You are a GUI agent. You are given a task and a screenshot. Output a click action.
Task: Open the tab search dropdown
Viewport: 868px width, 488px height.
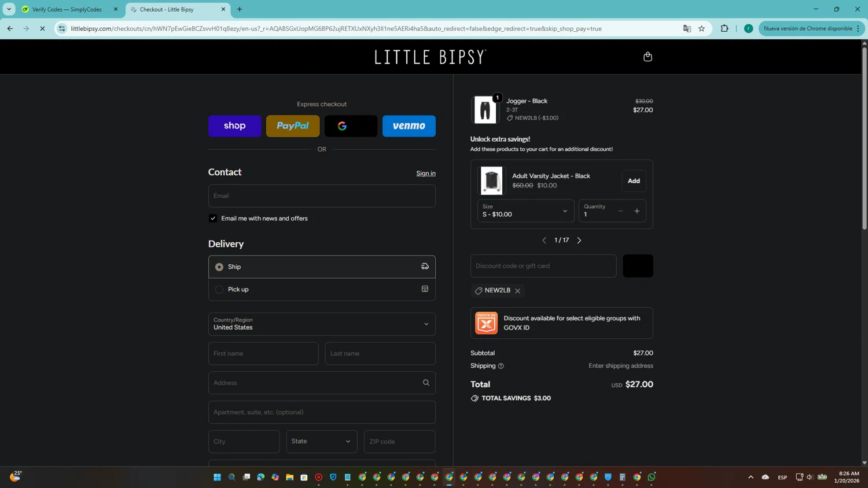9,9
